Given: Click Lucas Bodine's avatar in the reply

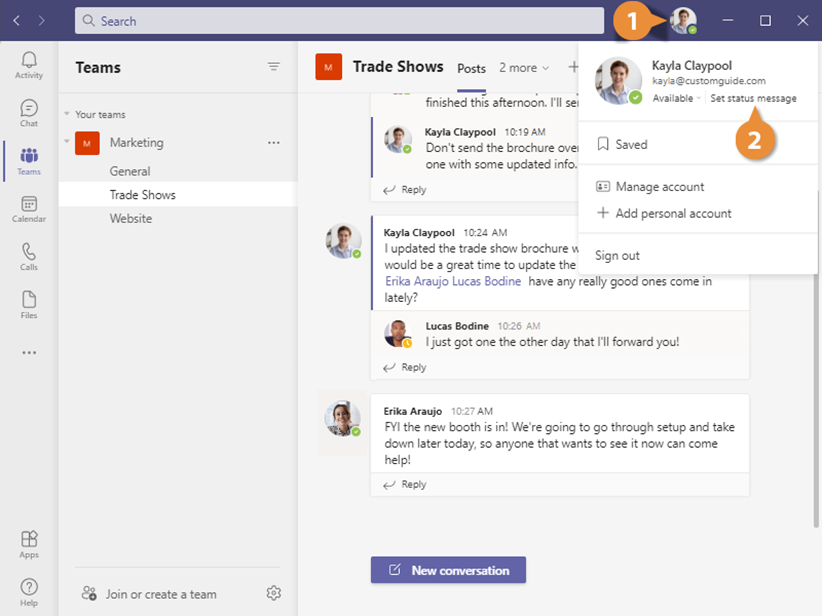Looking at the screenshot, I should [x=398, y=333].
